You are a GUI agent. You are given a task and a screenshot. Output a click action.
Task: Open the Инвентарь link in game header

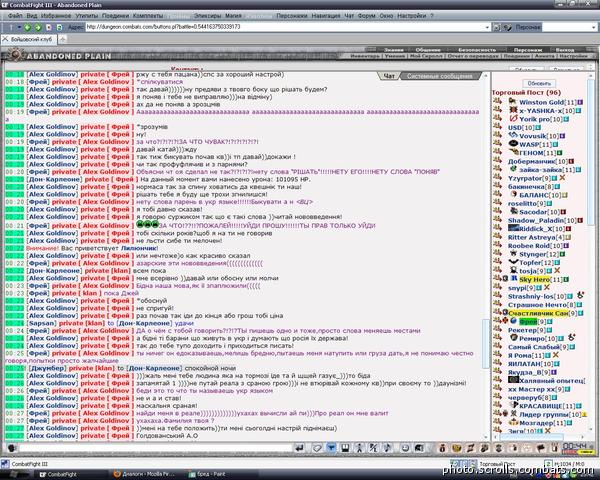(x=365, y=56)
